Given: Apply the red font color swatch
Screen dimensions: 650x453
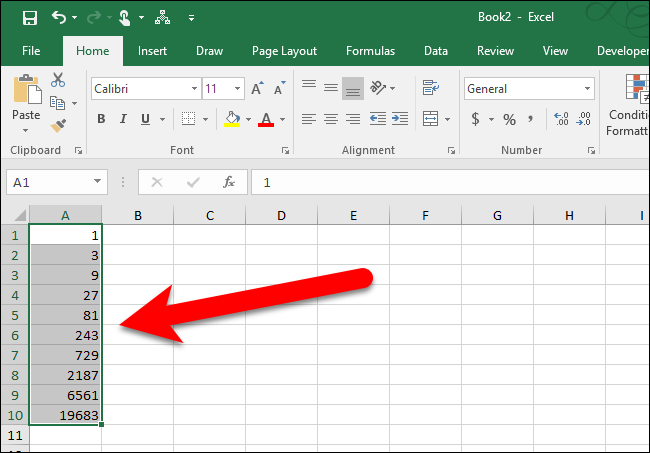Looking at the screenshot, I should pos(266,119).
